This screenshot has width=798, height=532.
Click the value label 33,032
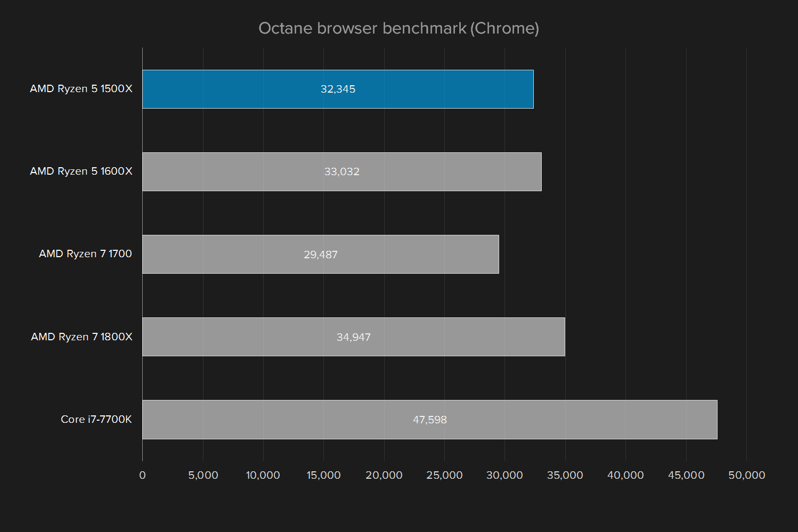point(342,171)
